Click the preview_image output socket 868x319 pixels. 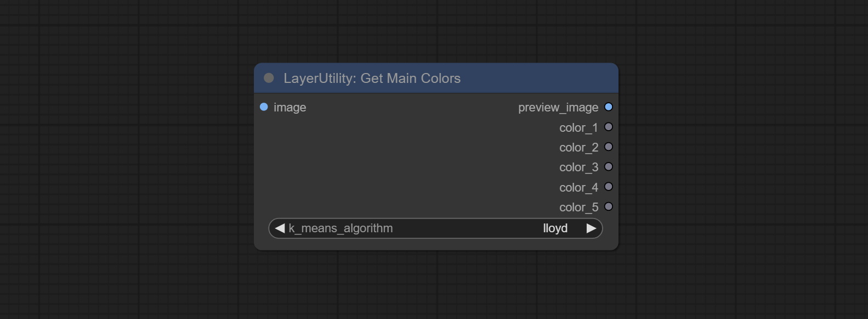click(608, 107)
